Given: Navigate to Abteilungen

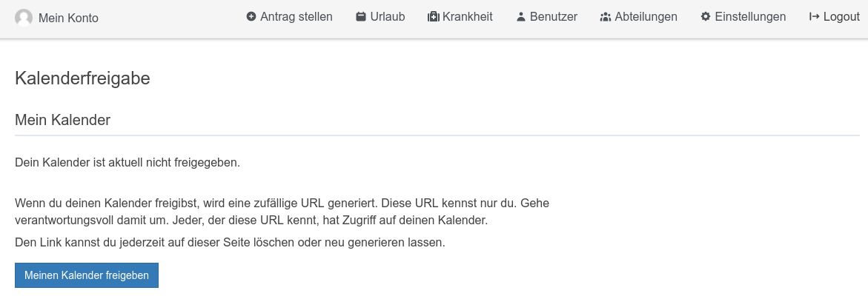Looking at the screenshot, I should 646,16.
